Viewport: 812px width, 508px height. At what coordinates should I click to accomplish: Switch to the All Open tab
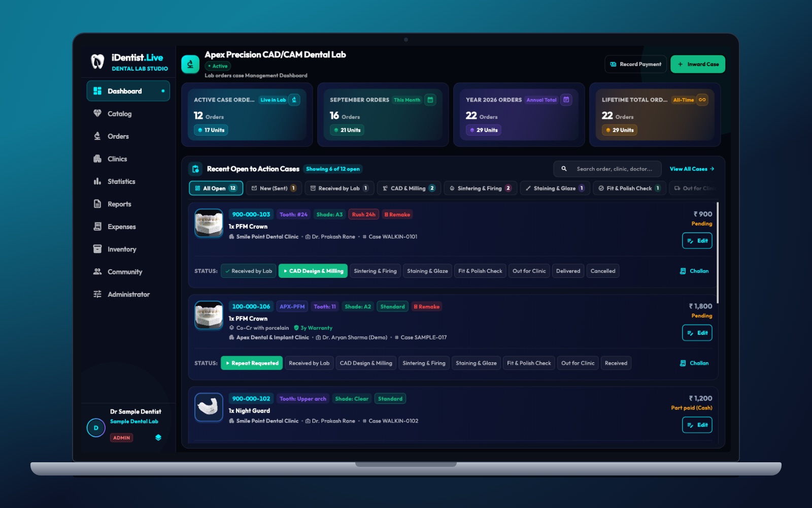[216, 188]
